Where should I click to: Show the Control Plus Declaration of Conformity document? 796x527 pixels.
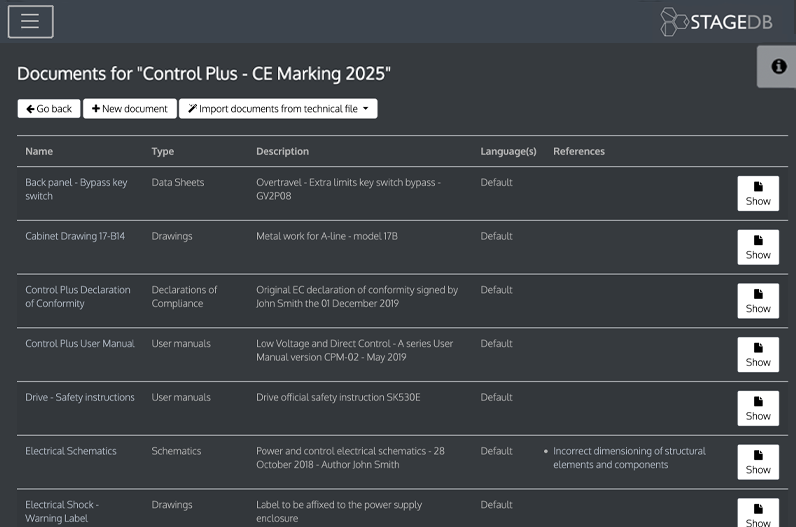point(758,301)
